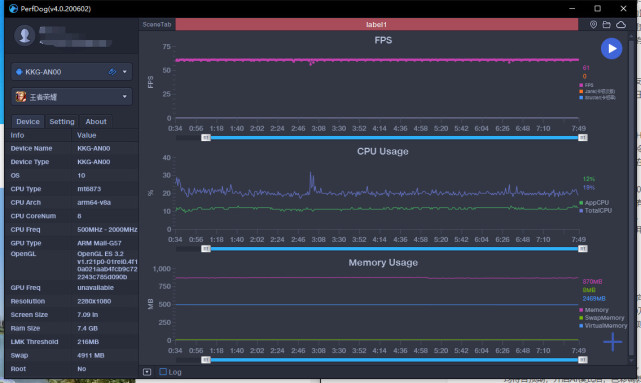
Task: Click the cloud upload icon
Action: point(621,25)
